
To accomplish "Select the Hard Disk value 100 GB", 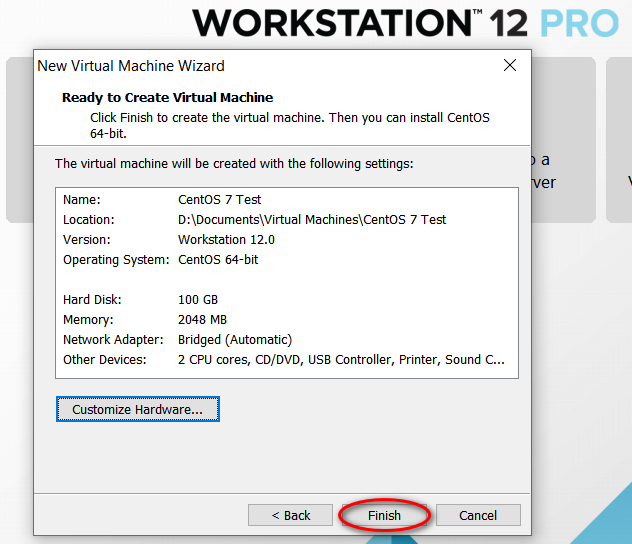I will (198, 299).
